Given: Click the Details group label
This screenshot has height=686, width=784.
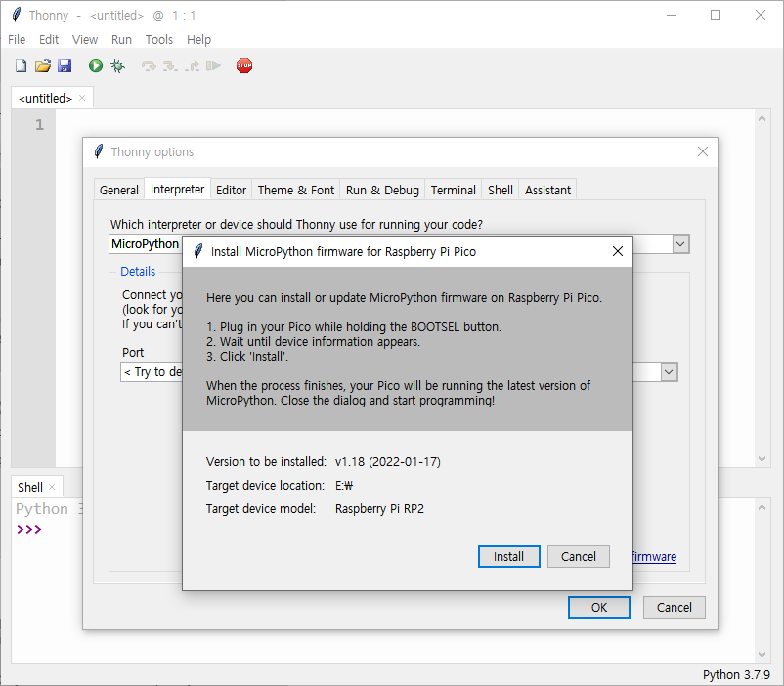Looking at the screenshot, I should point(138,271).
